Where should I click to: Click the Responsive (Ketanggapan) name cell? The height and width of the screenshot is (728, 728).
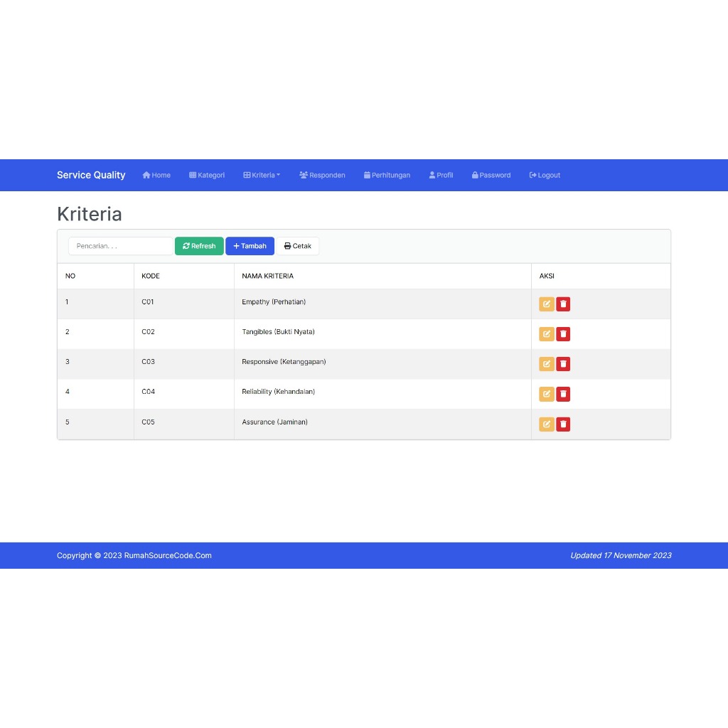pos(382,364)
